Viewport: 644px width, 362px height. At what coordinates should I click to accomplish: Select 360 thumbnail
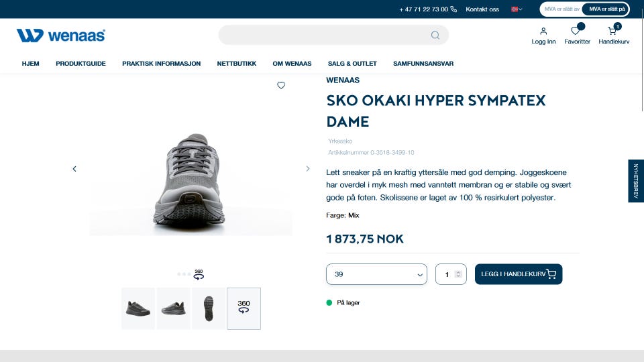click(244, 308)
